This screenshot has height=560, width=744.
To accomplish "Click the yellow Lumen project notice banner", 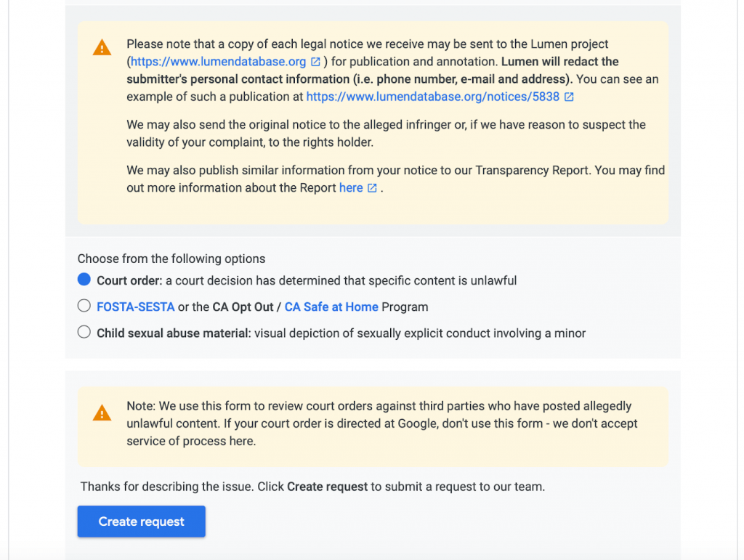I will pos(373,123).
